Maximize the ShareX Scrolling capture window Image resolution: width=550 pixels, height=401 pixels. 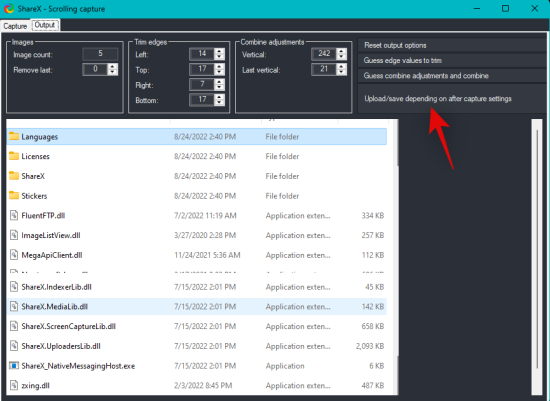pyautogui.click(x=505, y=8)
